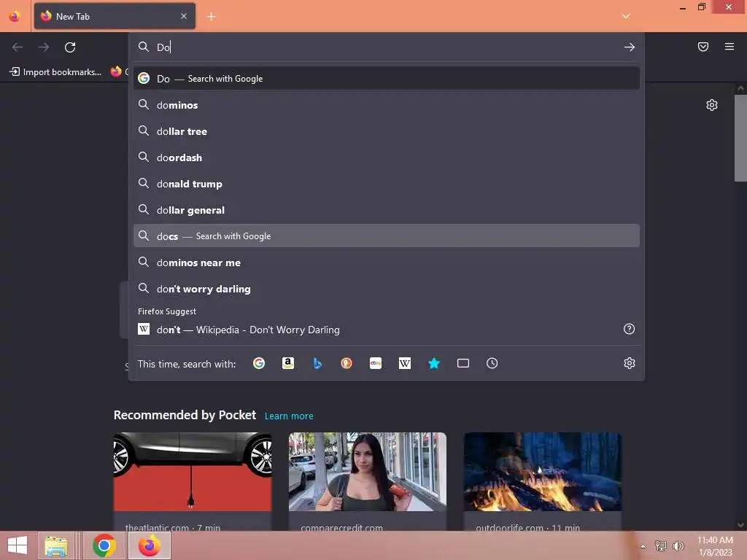747x560 pixels.
Task: Search this time with Bing
Action: (317, 363)
